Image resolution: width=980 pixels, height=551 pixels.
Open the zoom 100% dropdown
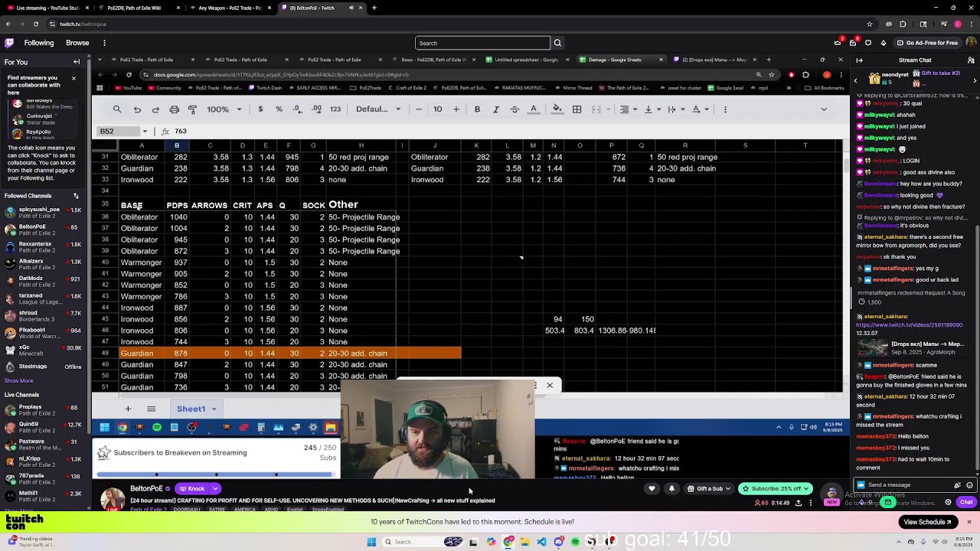click(x=223, y=109)
